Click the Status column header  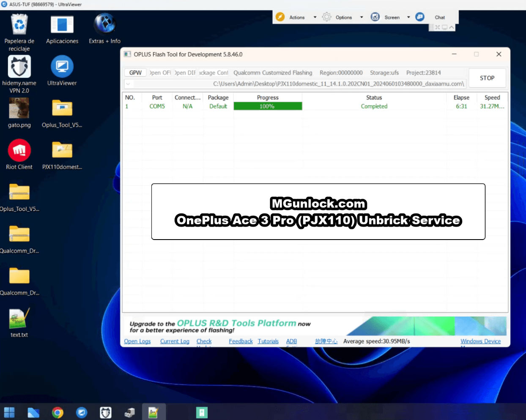tap(374, 97)
